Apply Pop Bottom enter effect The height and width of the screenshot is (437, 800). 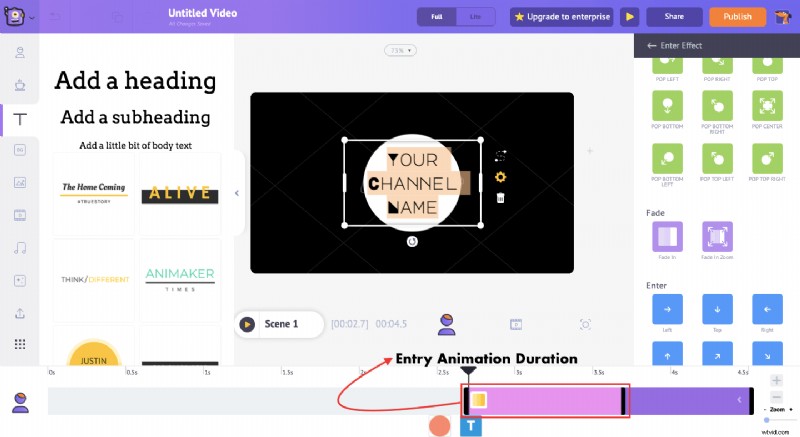tap(667, 106)
